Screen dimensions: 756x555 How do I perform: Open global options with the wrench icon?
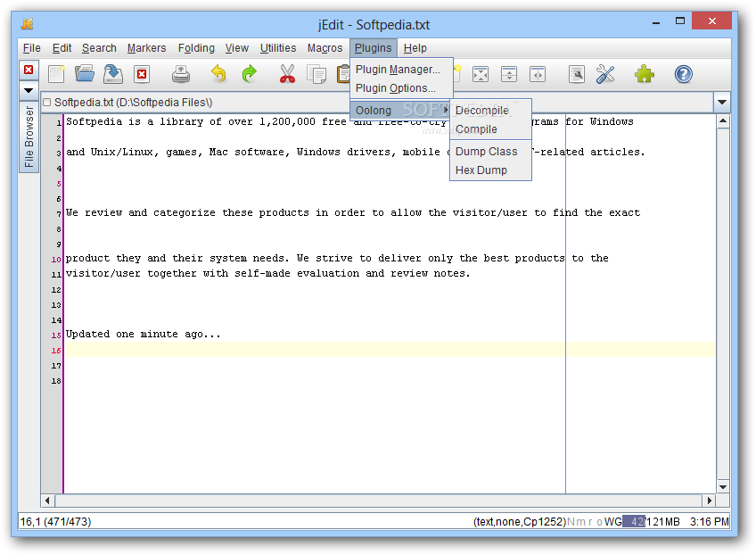tap(605, 74)
